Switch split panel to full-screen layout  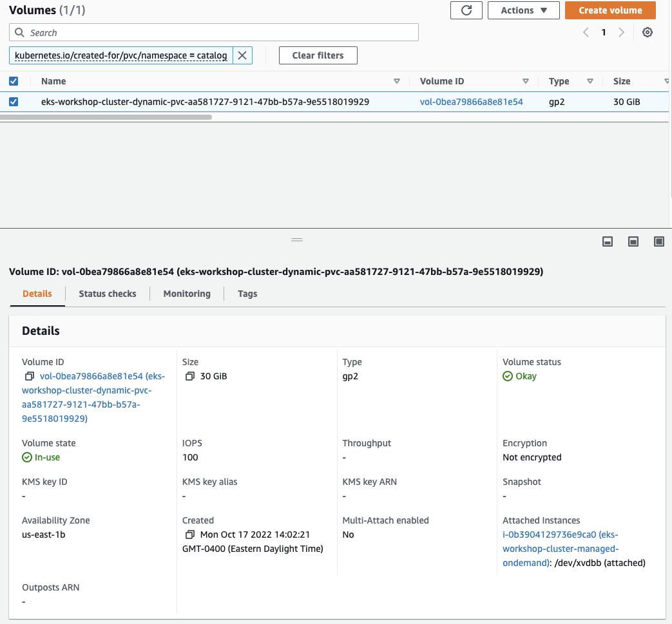pos(658,241)
